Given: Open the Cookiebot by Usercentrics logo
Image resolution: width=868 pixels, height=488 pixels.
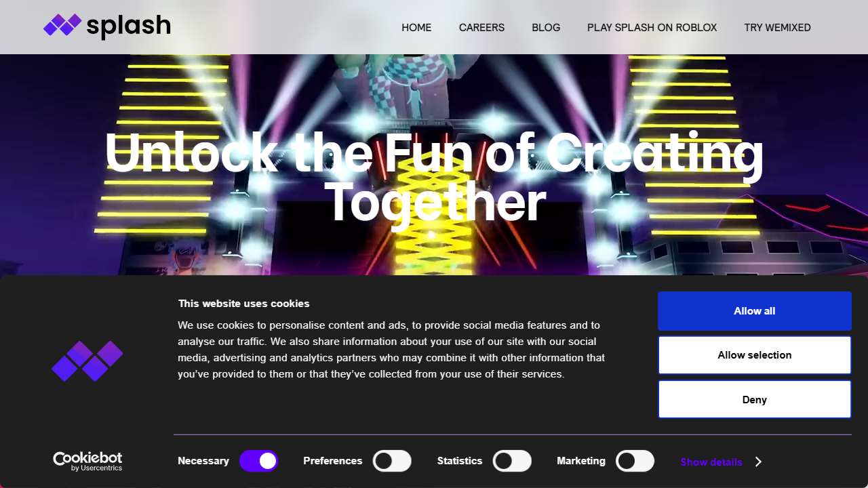Looking at the screenshot, I should tap(87, 462).
